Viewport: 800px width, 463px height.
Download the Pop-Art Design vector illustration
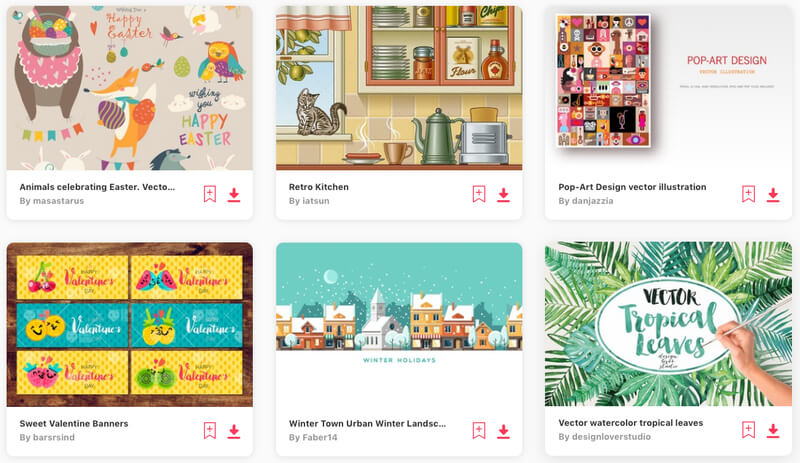tap(772, 194)
